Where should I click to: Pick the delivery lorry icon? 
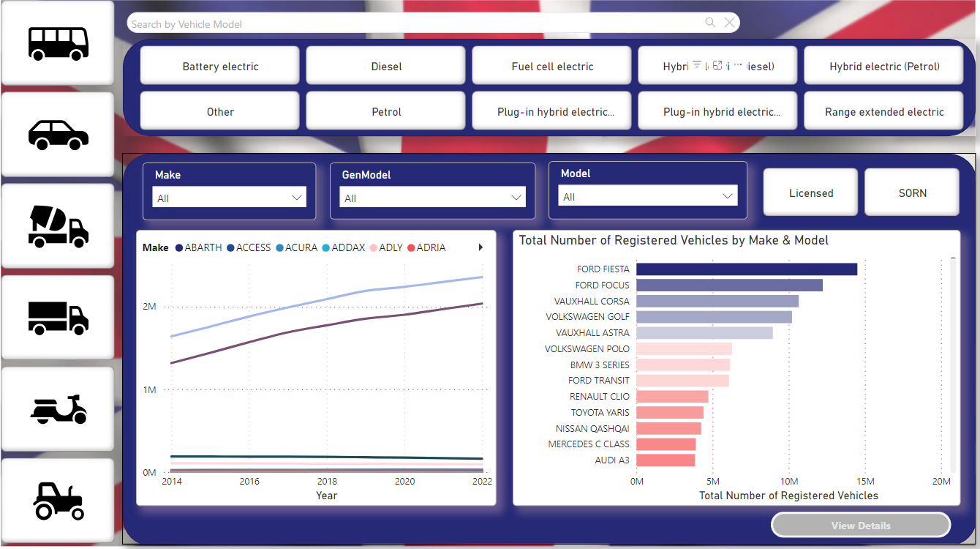[58, 318]
